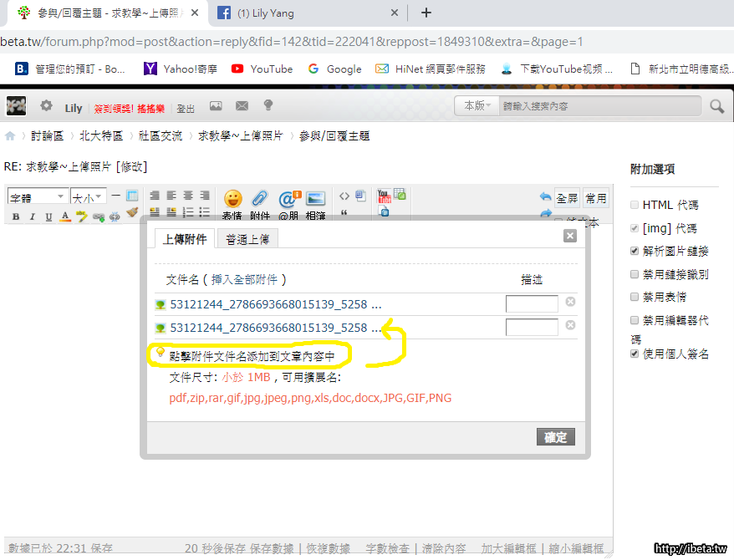The image size is (734, 560).
Task: Toggle the 解析圖片鏈接 checkbox
Action: coord(635,251)
